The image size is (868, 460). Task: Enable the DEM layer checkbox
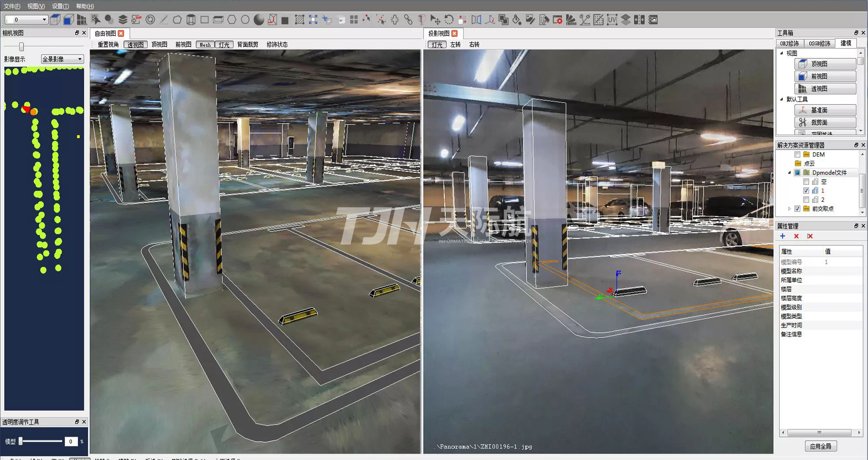click(797, 154)
